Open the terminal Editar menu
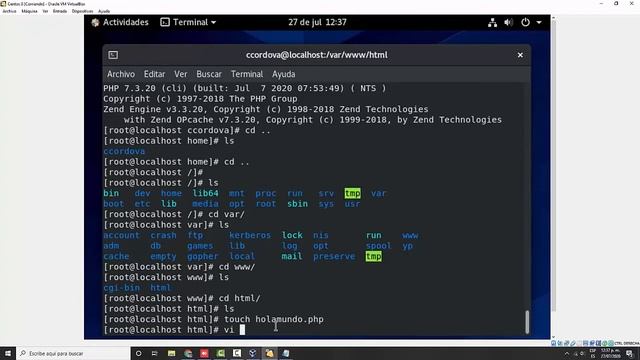 click(x=154, y=74)
